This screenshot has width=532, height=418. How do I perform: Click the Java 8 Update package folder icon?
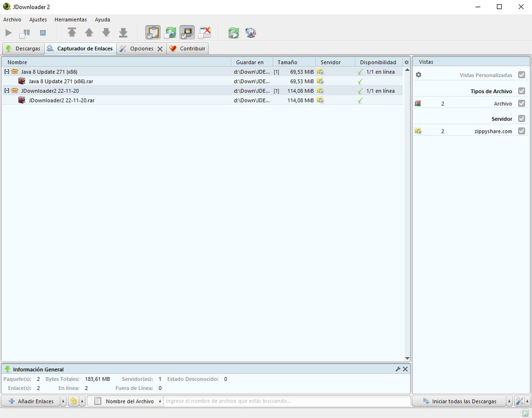point(15,72)
